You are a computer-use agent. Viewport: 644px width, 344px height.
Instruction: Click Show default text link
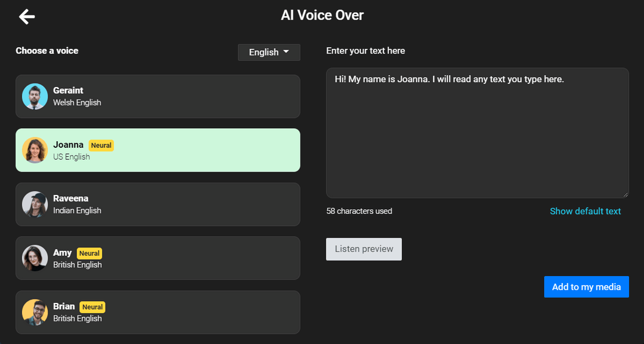tap(585, 211)
